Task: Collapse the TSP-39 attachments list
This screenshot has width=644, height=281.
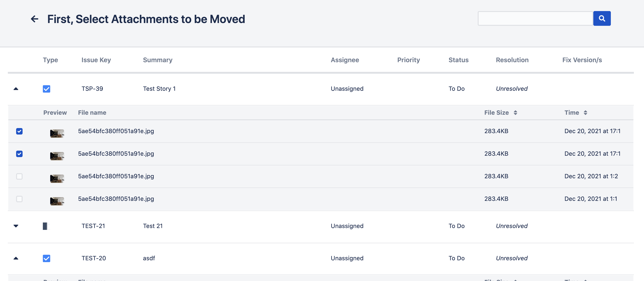Action: [16, 88]
